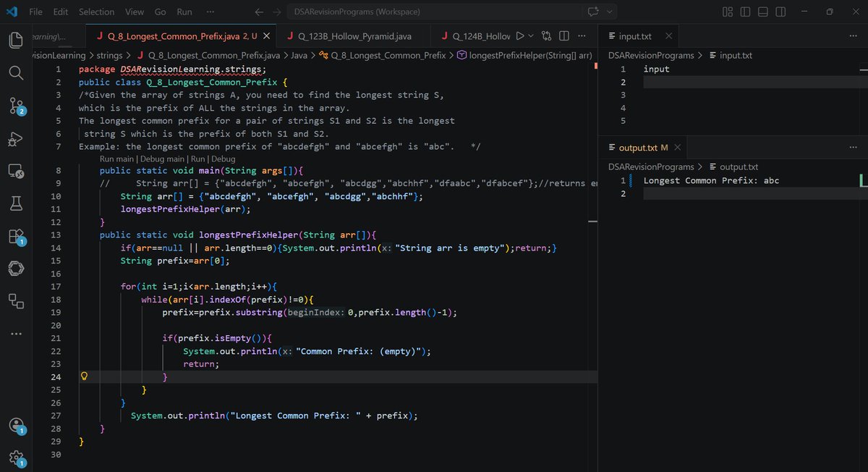This screenshot has height=472, width=868.
Task: Open the overflow menu after Run
Action: click(x=210, y=12)
